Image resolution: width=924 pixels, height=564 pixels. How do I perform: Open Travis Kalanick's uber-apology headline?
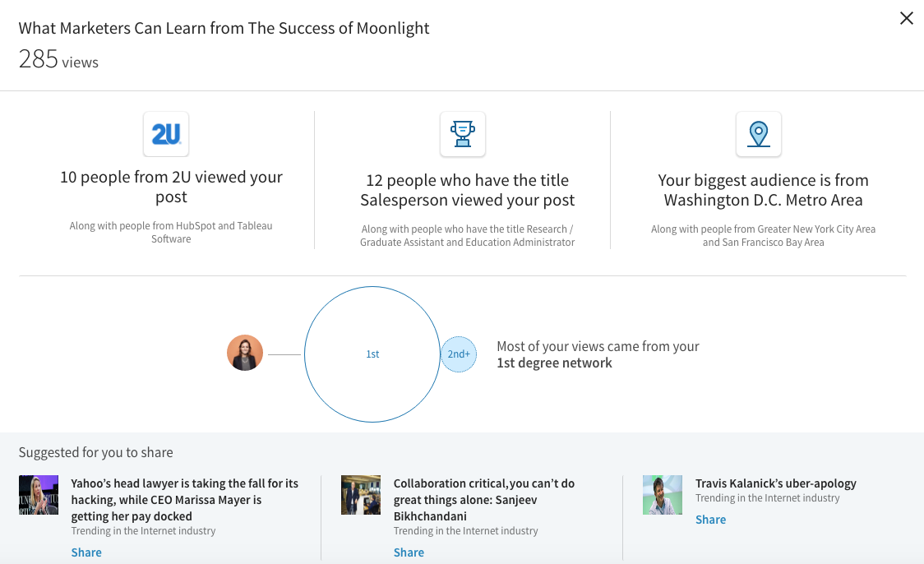775,483
